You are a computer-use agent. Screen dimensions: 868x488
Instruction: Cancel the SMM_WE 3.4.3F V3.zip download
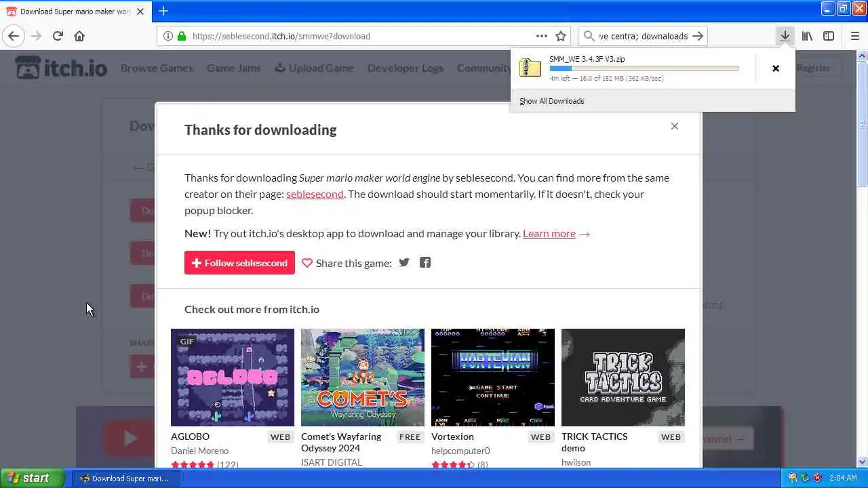point(776,68)
